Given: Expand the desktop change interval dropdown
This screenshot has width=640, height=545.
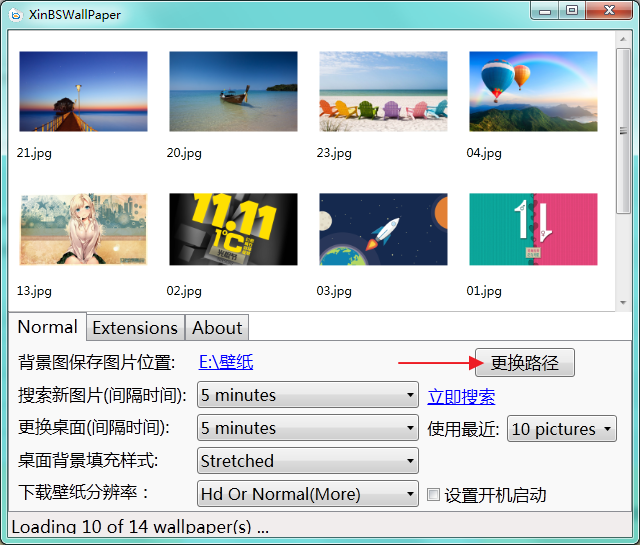Looking at the screenshot, I should (x=307, y=428).
